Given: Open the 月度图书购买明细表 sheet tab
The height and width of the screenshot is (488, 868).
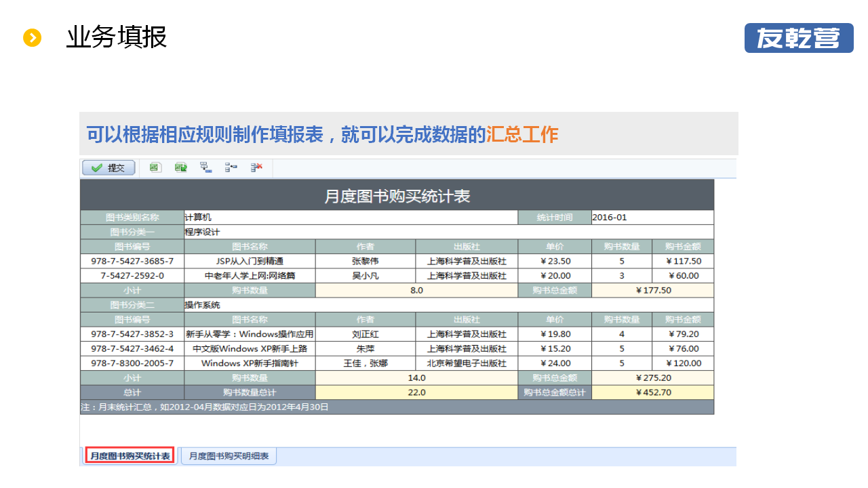Looking at the screenshot, I should pyautogui.click(x=229, y=456).
